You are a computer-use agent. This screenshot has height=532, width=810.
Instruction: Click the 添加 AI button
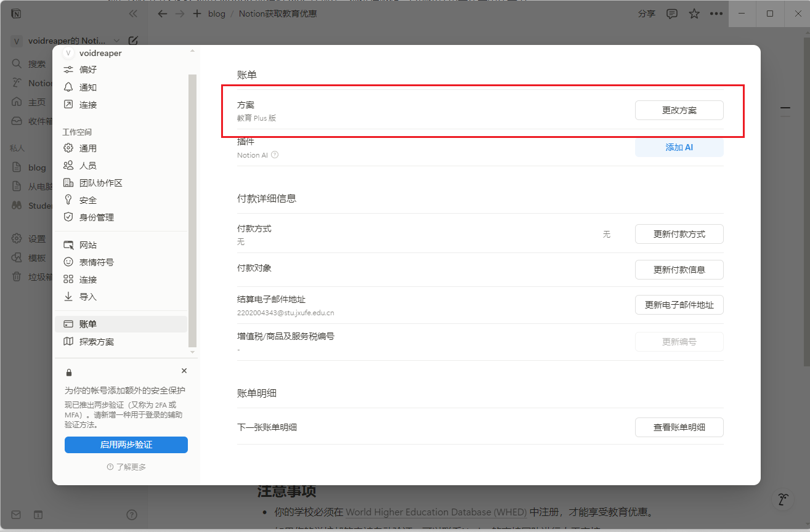679,148
